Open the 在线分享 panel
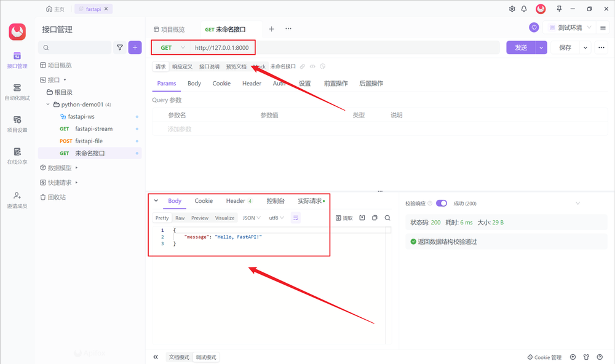 pyautogui.click(x=17, y=156)
